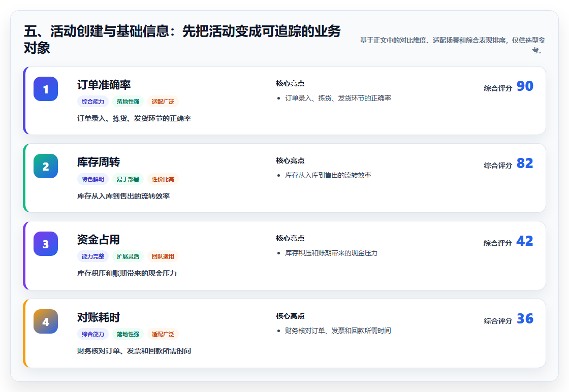Viewport: 569px width, 392px height.
Task: Click the rank 2 number badge
Action: [x=46, y=166]
